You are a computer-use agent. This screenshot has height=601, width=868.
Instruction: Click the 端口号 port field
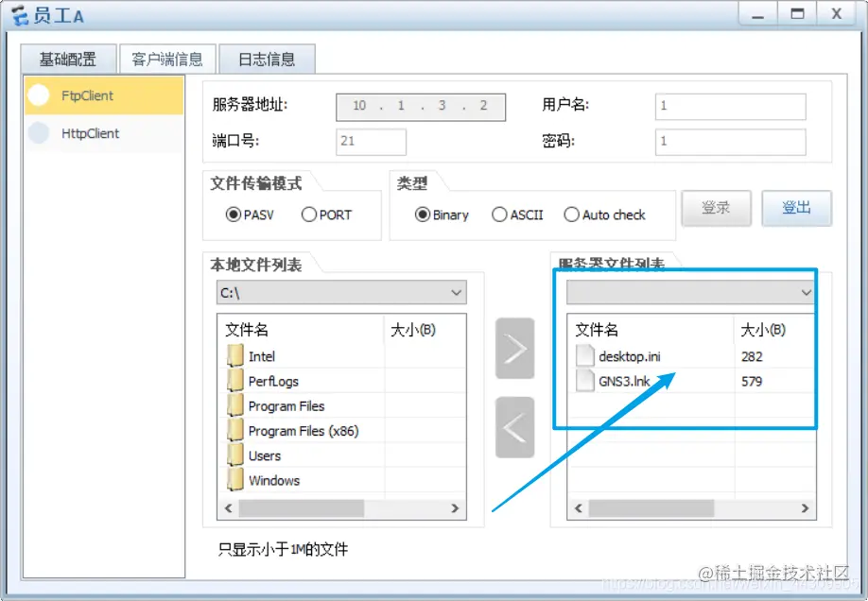click(371, 142)
